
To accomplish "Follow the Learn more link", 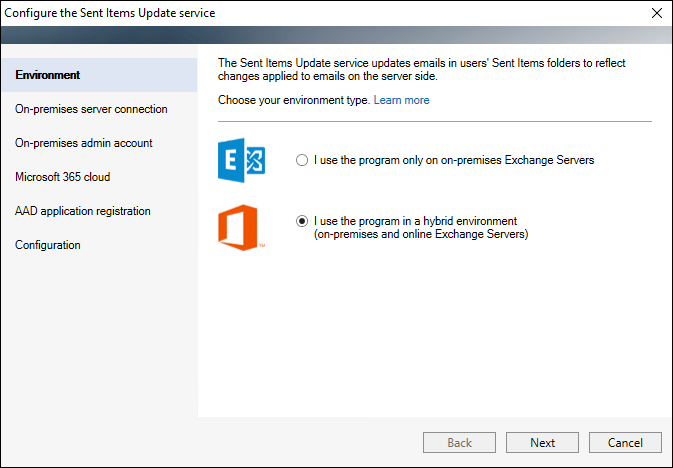I will (401, 100).
